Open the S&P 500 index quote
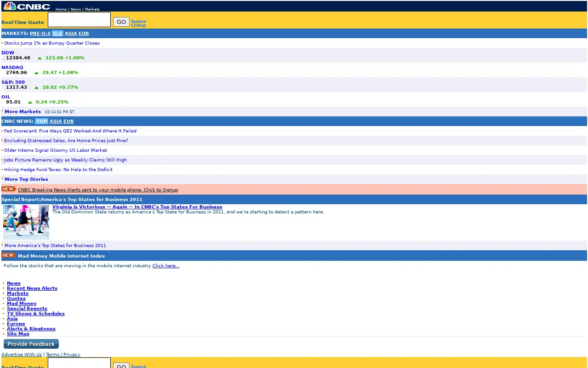 tap(13, 82)
